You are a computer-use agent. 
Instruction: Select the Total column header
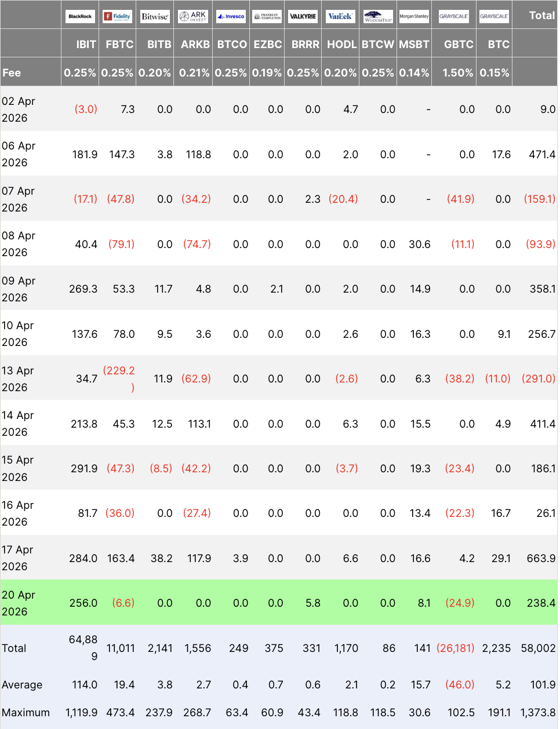pos(541,16)
